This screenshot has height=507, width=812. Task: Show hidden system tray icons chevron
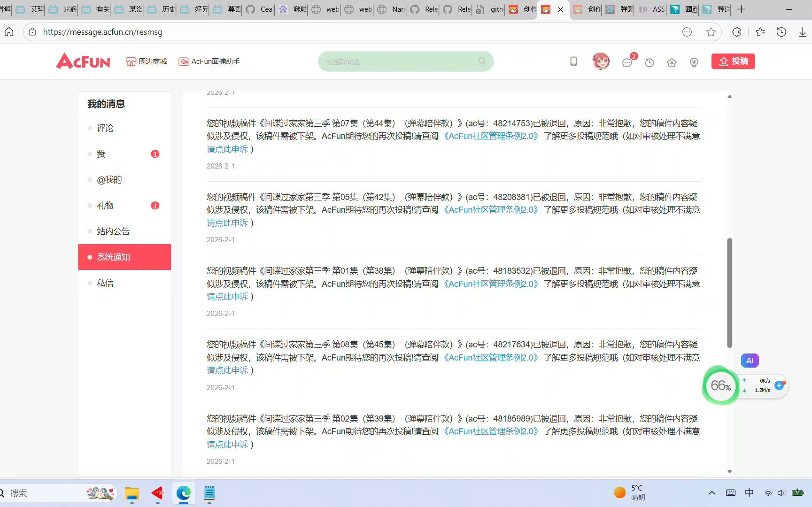click(712, 493)
